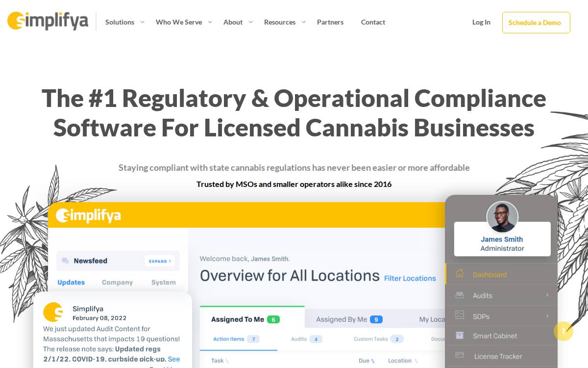Click the Filter Locations link
Image resolution: width=588 pixels, height=368 pixels.
click(410, 278)
